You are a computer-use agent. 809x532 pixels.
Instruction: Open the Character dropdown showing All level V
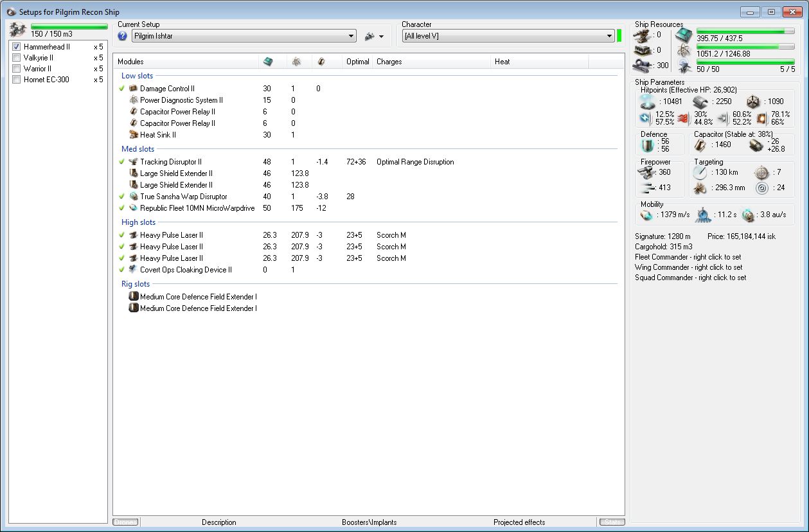point(508,36)
